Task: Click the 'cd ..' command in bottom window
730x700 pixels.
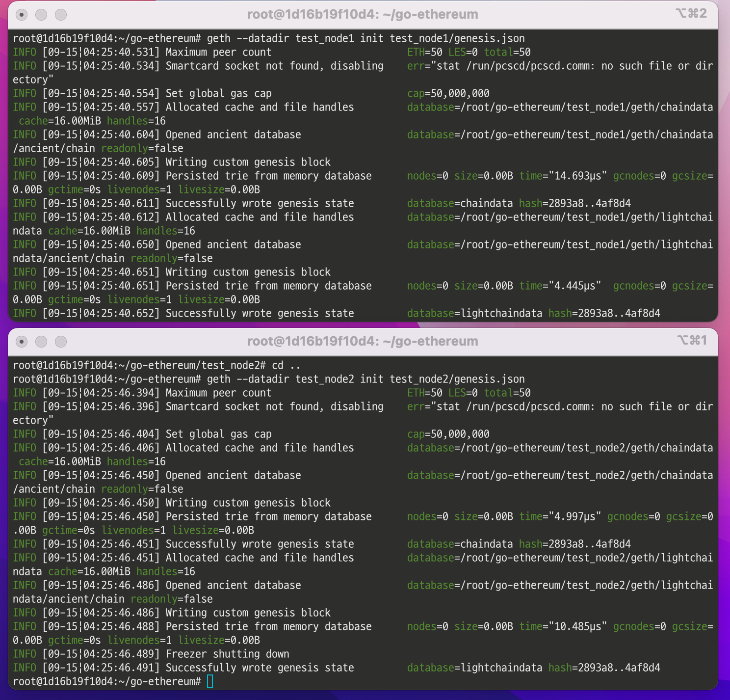Action: pos(286,365)
